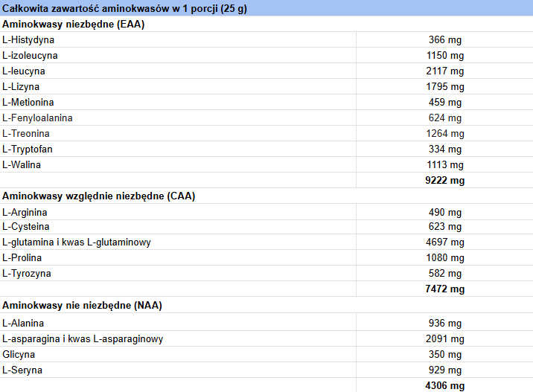
Task: Select the 334 mg value
Action: click(x=445, y=150)
